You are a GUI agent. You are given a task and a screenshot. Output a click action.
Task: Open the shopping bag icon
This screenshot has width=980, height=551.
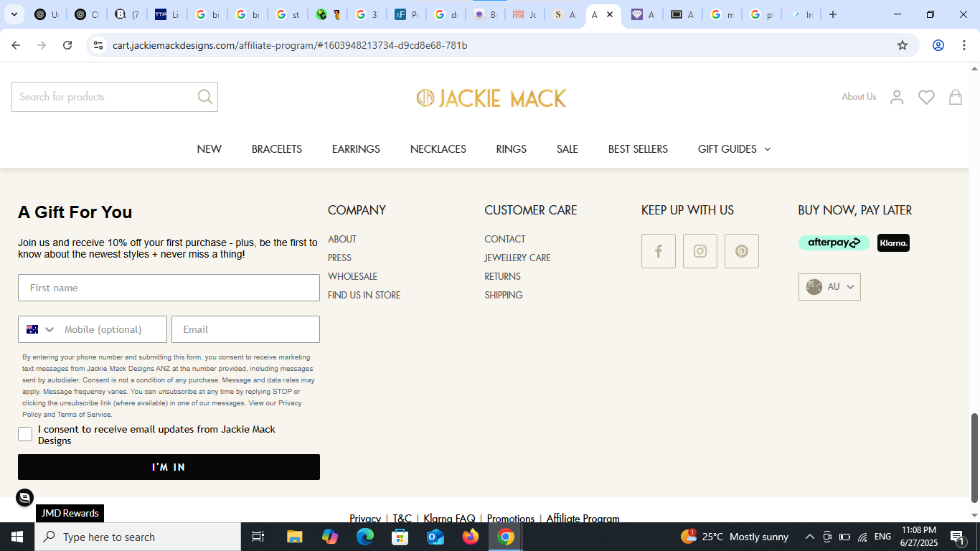(x=956, y=97)
